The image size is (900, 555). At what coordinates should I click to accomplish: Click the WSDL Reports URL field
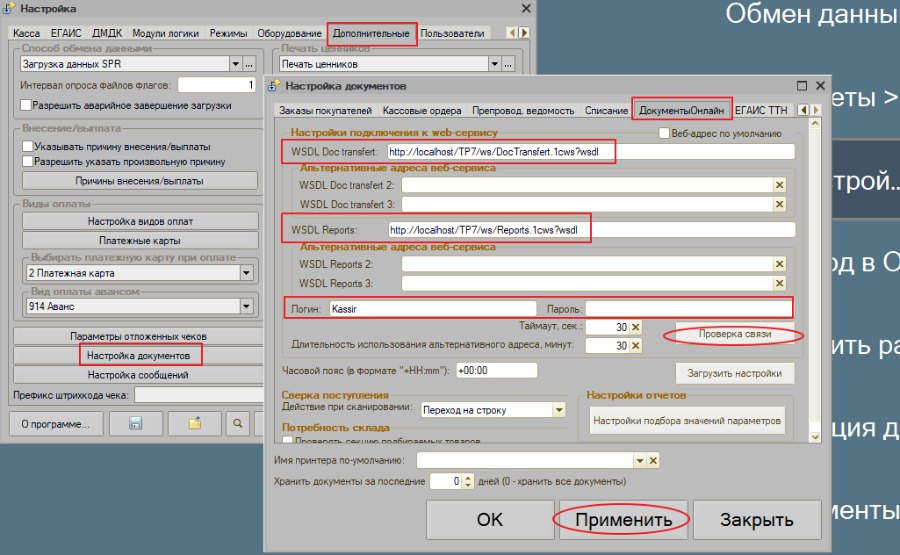591,230
